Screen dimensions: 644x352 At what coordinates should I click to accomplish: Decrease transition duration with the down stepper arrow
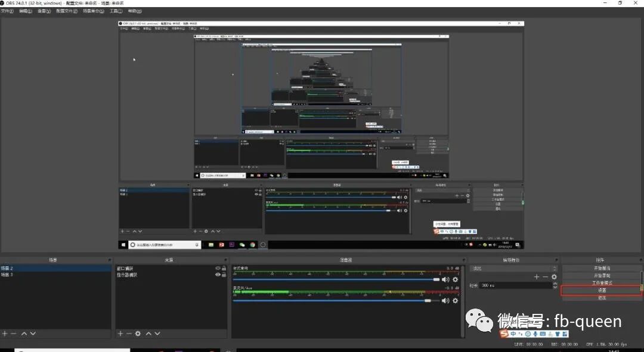click(555, 287)
